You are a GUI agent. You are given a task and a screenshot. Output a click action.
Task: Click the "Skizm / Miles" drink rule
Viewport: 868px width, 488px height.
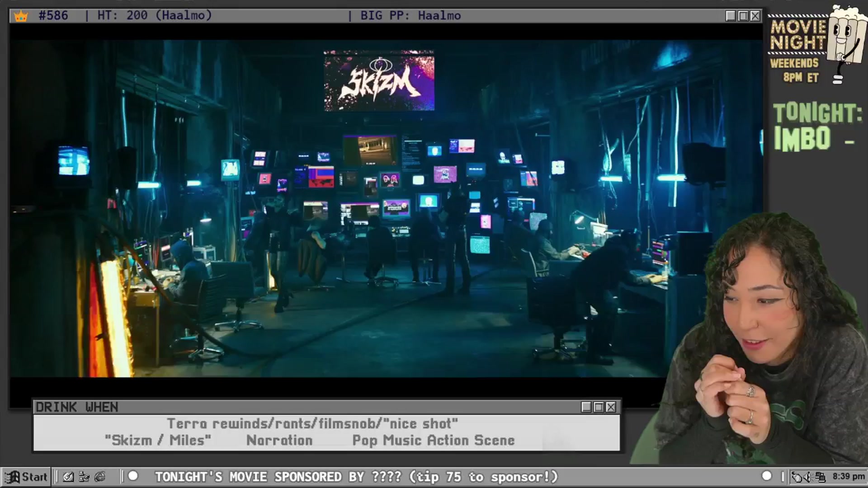click(x=158, y=441)
